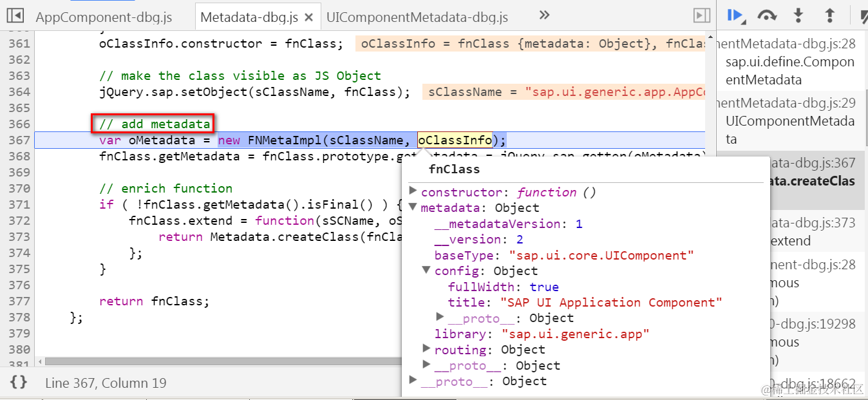Expand the routing object
Screen dimensions: 868x400
tap(426, 348)
